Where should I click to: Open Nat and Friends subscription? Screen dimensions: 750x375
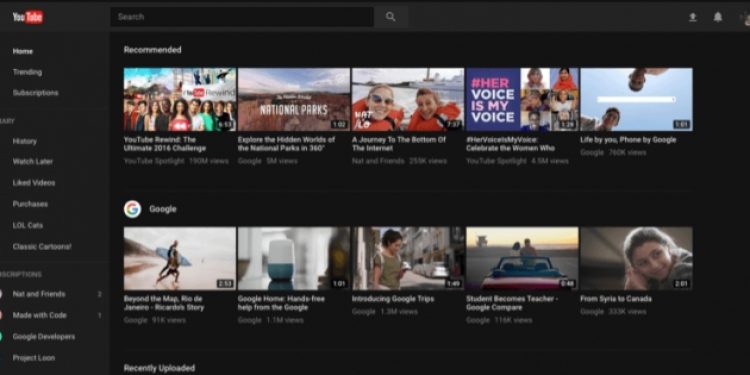click(x=39, y=294)
